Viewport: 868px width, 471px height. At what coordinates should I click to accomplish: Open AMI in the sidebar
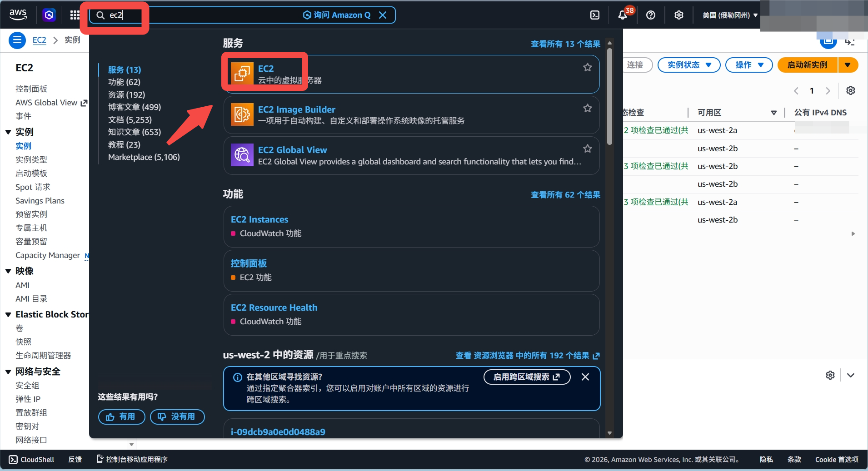pos(22,285)
